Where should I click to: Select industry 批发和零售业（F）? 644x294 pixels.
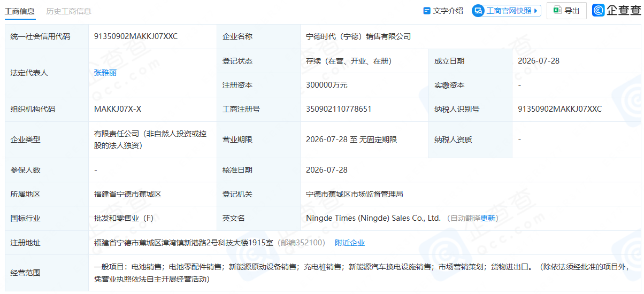tap(124, 218)
